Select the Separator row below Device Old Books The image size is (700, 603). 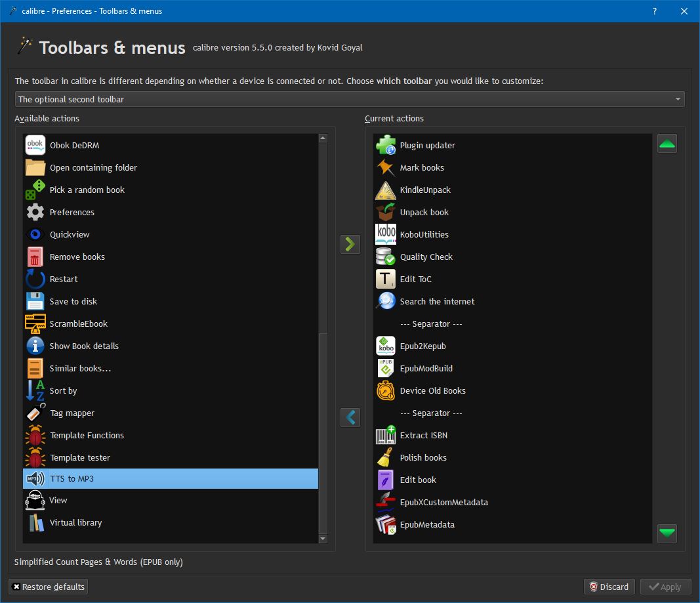pyautogui.click(x=512, y=413)
